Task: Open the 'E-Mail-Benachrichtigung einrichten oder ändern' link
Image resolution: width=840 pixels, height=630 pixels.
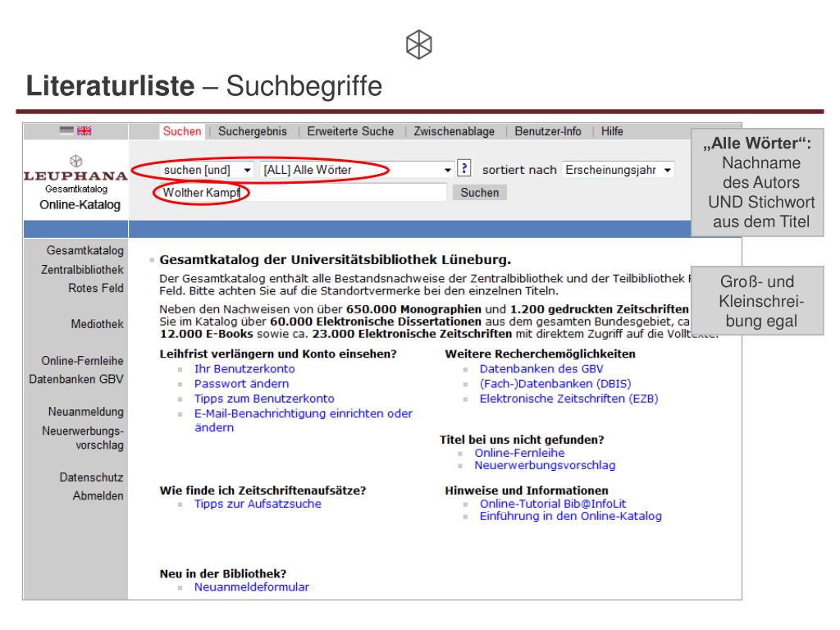Action: click(304, 420)
